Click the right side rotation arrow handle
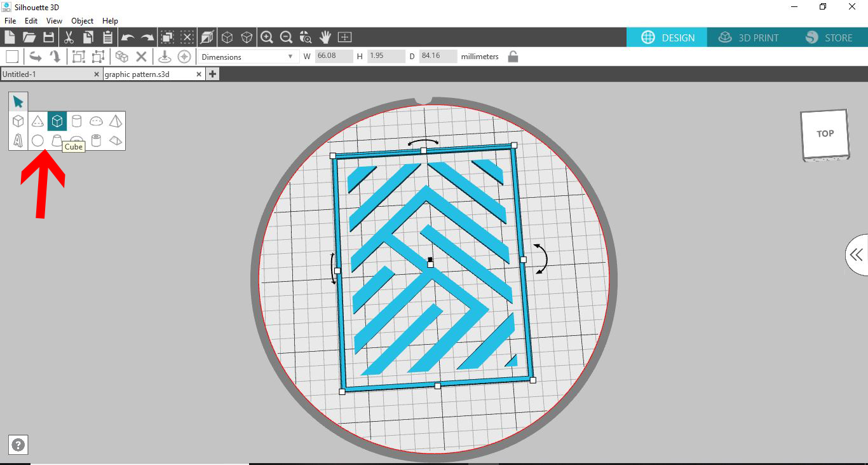Viewport: 868px width, 465px height. point(540,259)
